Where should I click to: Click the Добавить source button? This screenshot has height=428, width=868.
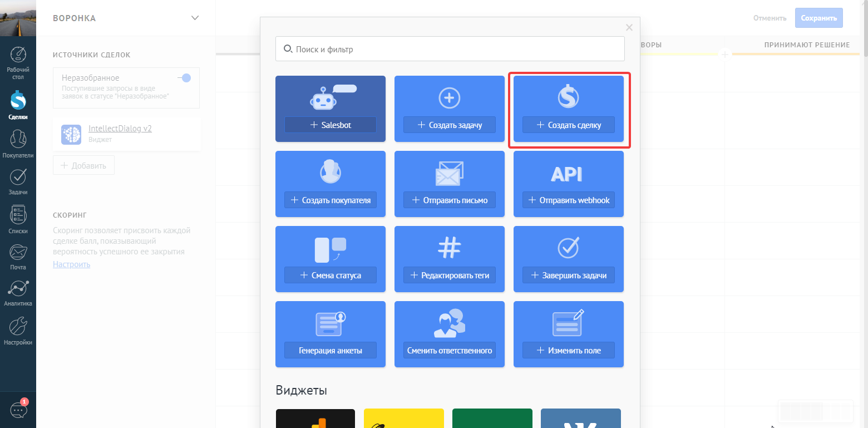pos(83,165)
